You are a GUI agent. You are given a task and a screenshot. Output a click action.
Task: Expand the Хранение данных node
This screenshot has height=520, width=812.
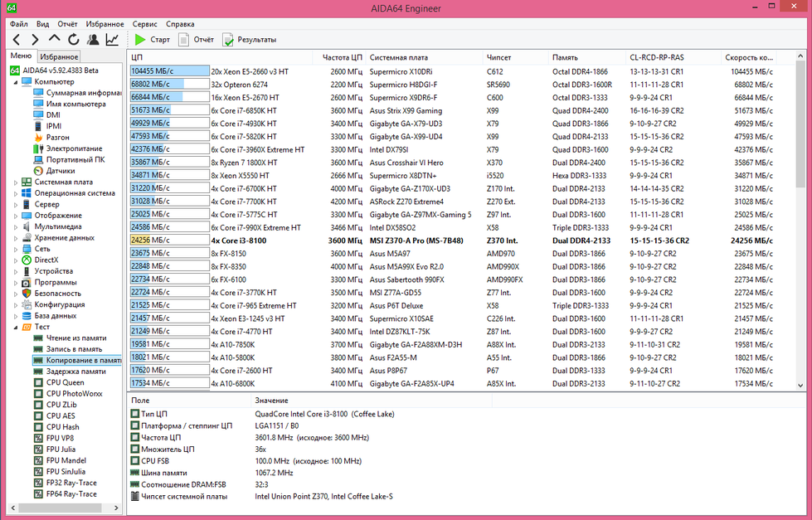pyautogui.click(x=16, y=237)
